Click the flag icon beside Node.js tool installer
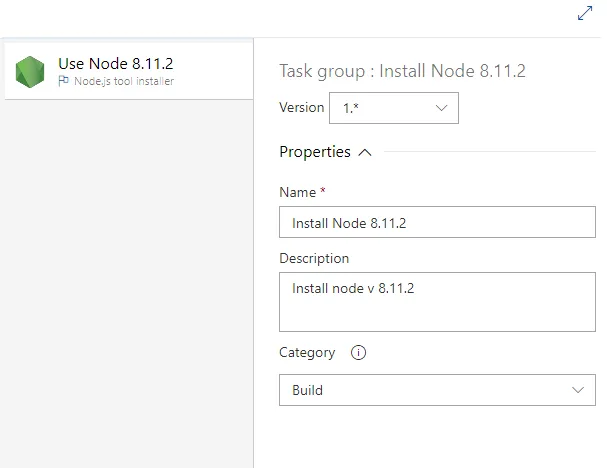Image resolution: width=607 pixels, height=468 pixels. (64, 82)
